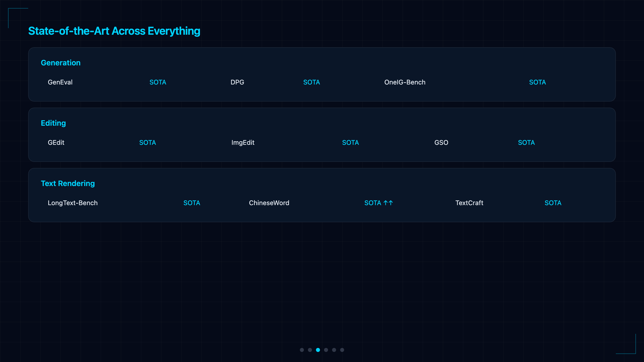
Task: Click the DPG benchmark label
Action: point(237,82)
